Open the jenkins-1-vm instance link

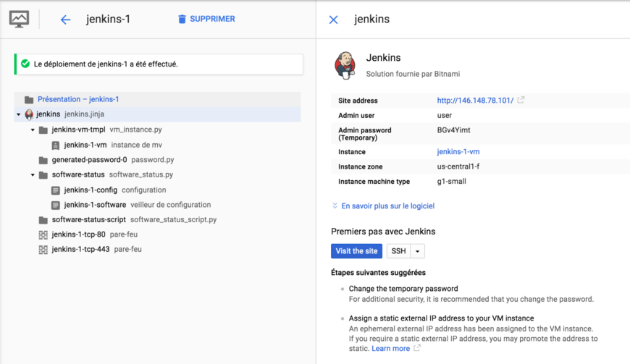tap(458, 152)
